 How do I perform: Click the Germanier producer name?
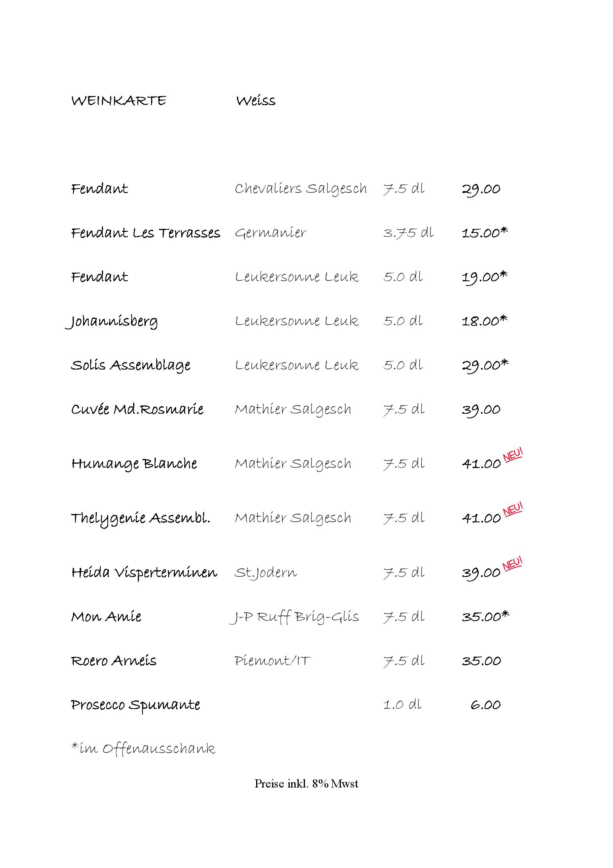[x=270, y=233]
